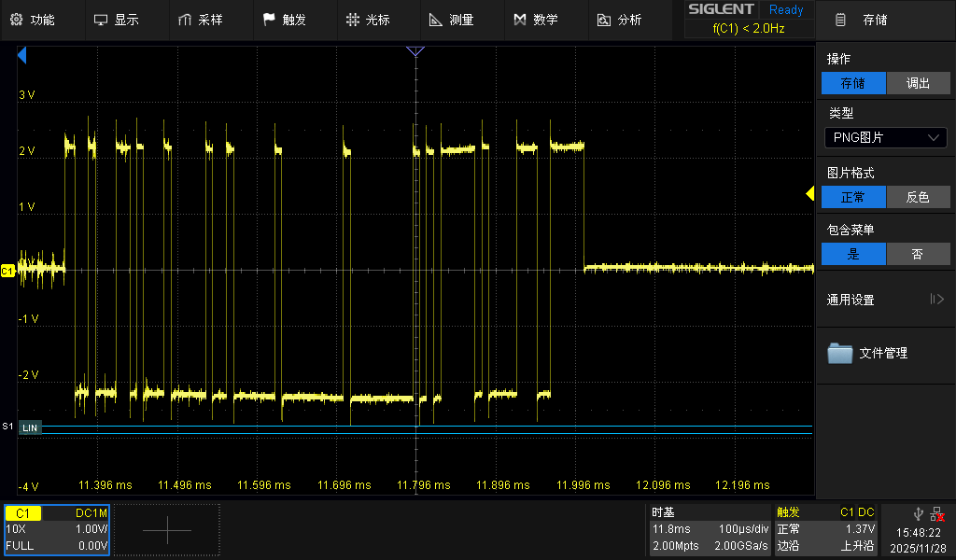Viewport: 956px width, 560px height.
Task: Open the PNG图片 type dropdown
Action: coord(885,137)
